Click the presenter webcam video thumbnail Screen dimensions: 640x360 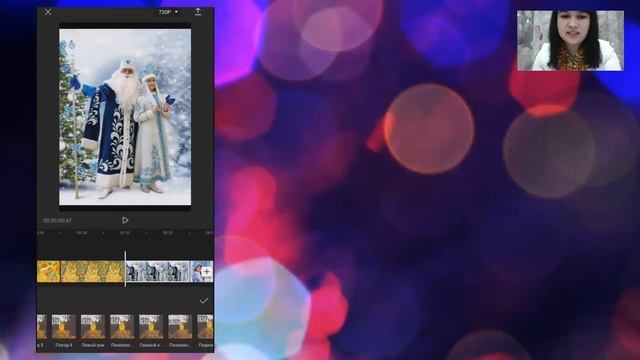tap(570, 40)
